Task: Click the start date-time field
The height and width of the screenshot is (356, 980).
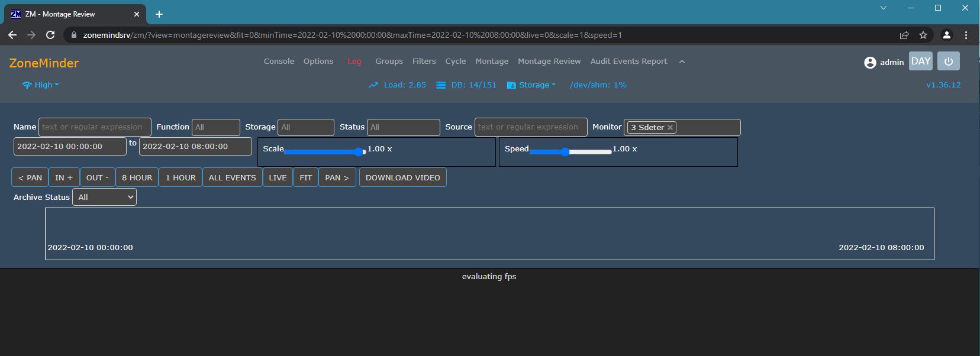Action: tap(70, 147)
